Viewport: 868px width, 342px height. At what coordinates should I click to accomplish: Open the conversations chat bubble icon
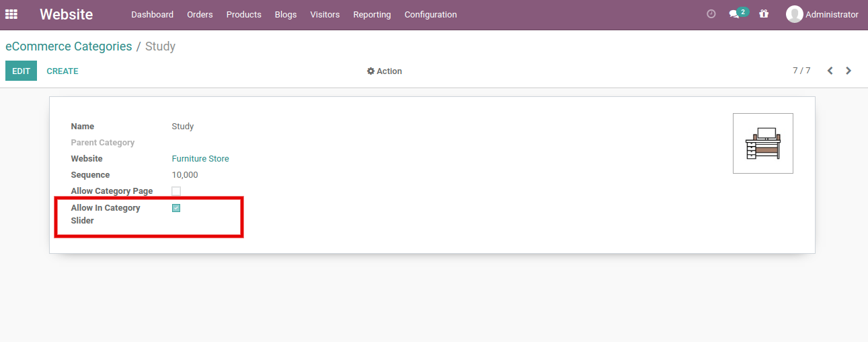(734, 14)
